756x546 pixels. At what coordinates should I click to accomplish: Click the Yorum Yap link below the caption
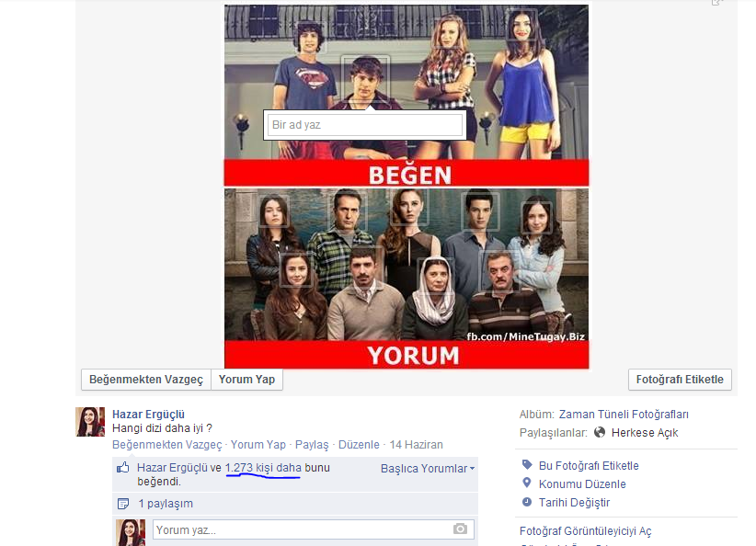click(258, 445)
